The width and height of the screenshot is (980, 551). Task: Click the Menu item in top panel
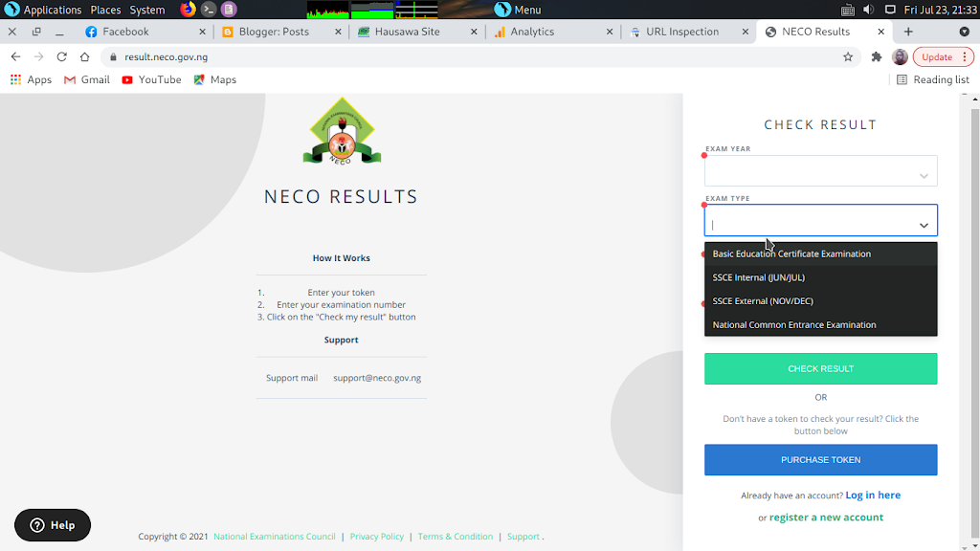click(x=518, y=10)
